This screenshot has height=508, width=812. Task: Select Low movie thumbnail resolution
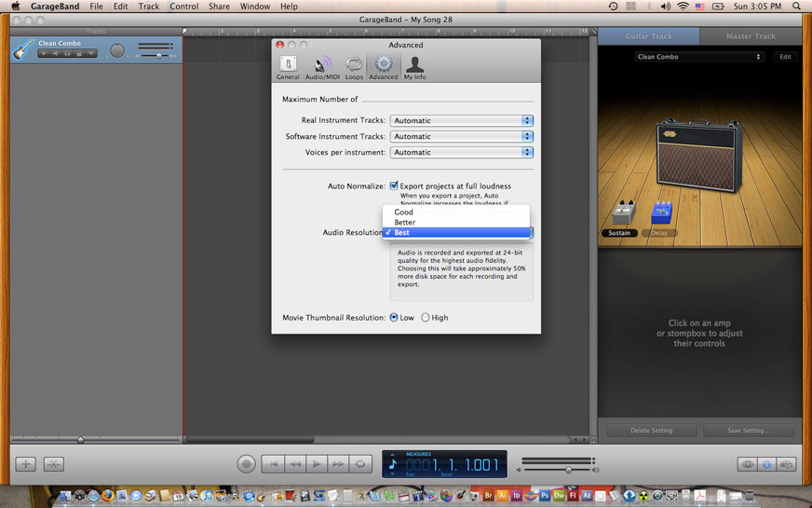coord(394,318)
